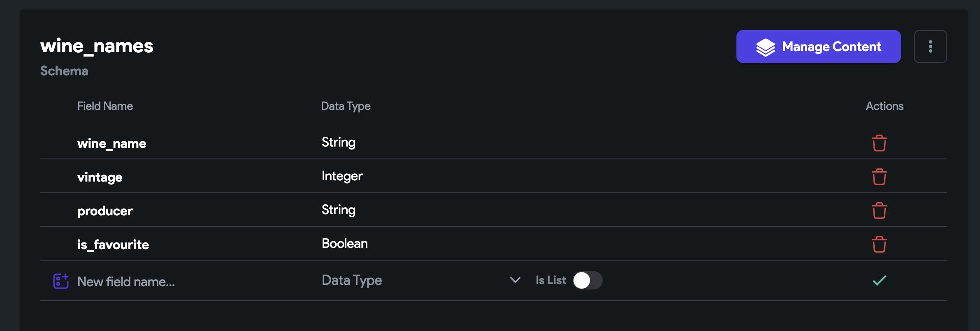Select the producer field name

(105, 211)
